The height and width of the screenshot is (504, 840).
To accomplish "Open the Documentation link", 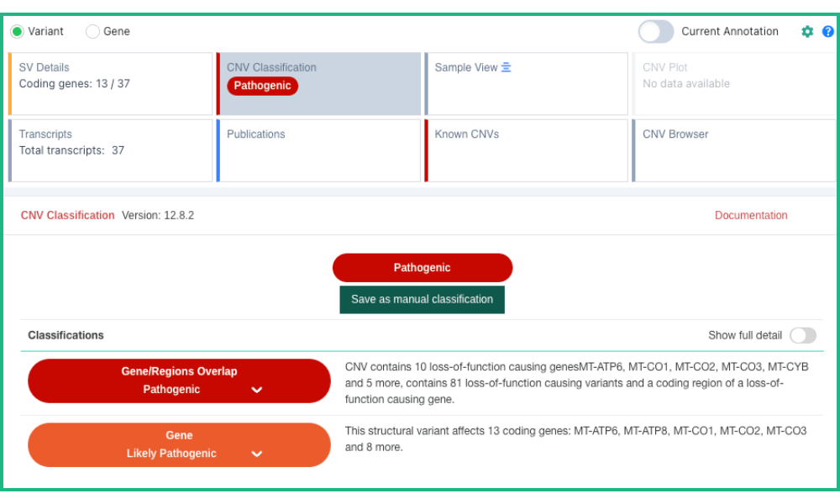I will [751, 216].
